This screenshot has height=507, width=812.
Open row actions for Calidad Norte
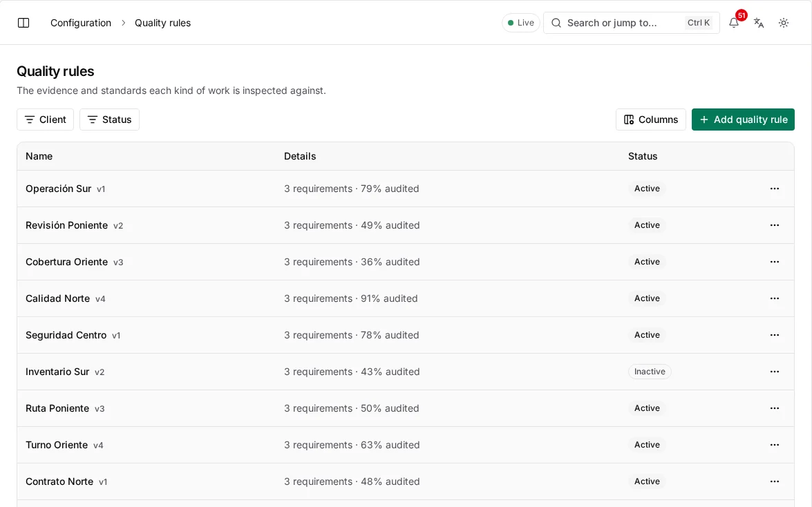tap(774, 298)
